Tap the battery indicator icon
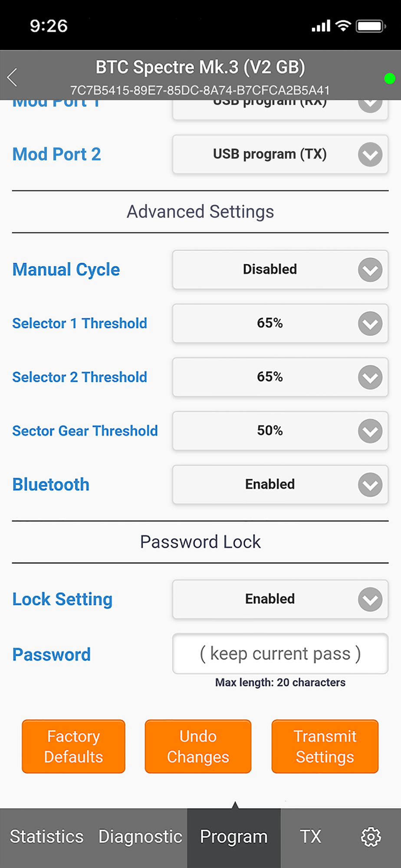This screenshot has width=401, height=868. tap(371, 26)
